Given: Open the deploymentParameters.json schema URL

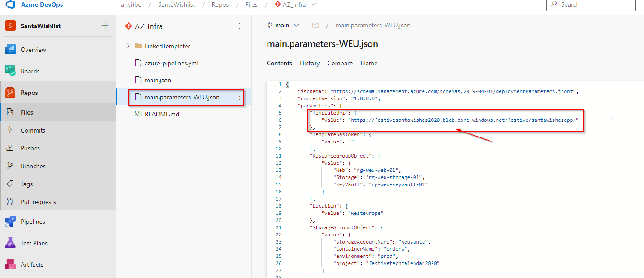Looking at the screenshot, I should (454, 91).
